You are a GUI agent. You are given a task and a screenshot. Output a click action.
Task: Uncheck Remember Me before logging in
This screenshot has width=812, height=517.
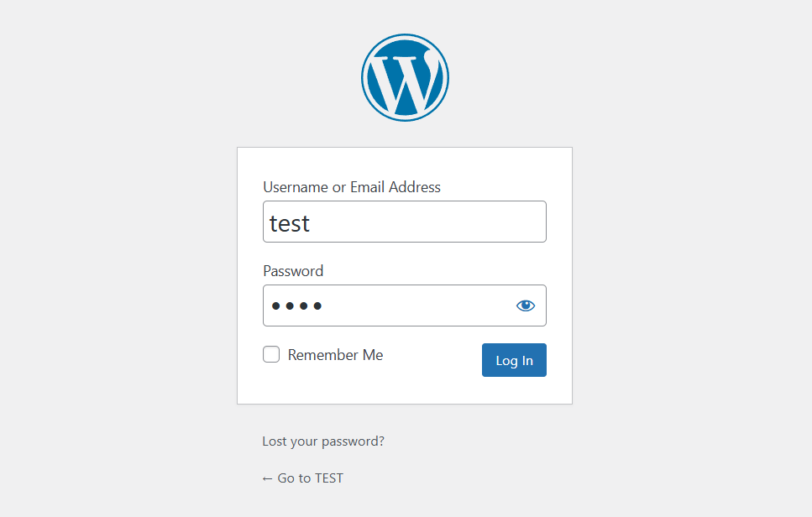coord(270,354)
